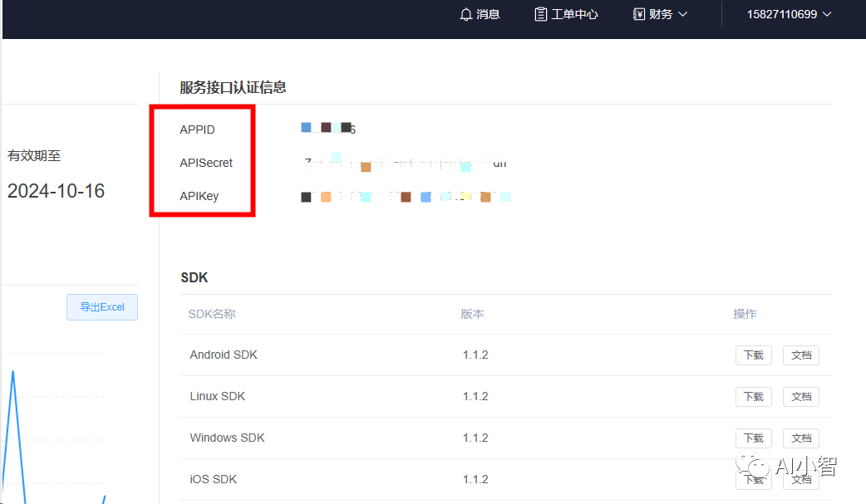This screenshot has height=504, width=866.
Task: Select the Android SDK row name
Action: 224,355
